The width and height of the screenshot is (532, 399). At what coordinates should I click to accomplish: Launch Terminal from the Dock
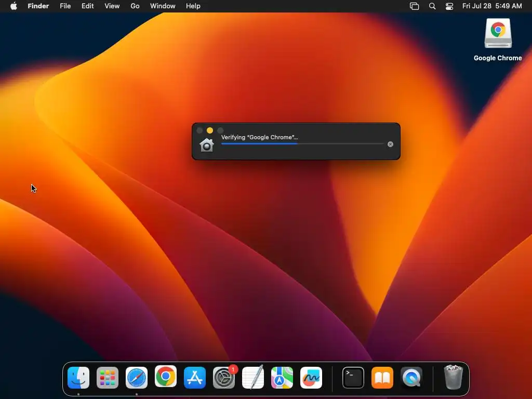pos(353,378)
